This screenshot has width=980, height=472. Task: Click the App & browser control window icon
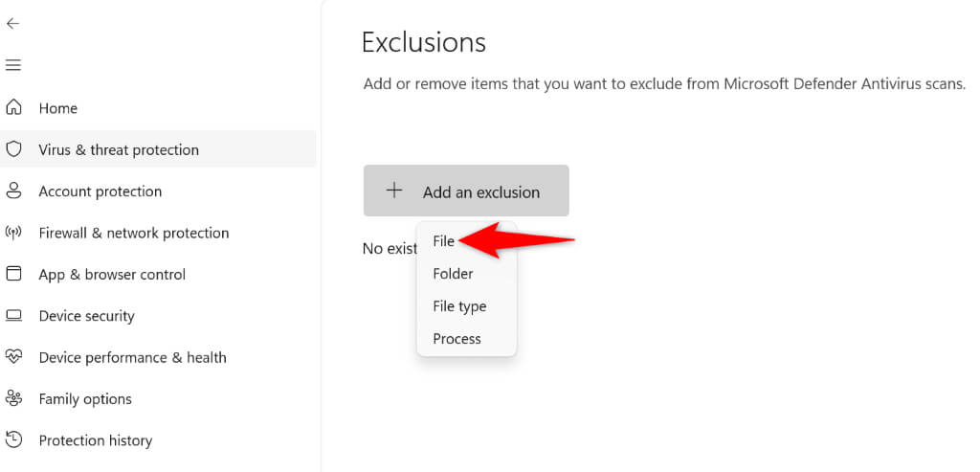pyautogui.click(x=13, y=274)
